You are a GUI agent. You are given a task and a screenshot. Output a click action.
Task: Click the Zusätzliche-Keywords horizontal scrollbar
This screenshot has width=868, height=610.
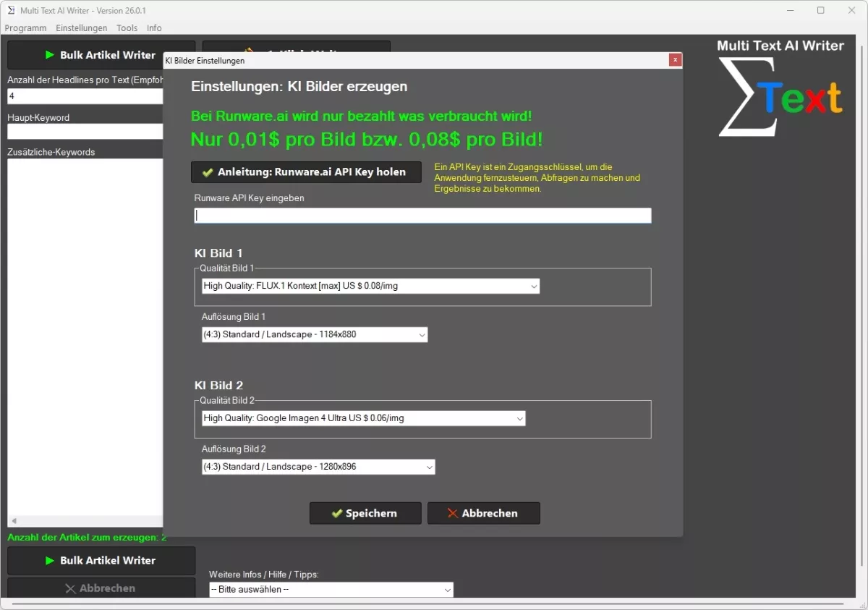[x=85, y=521]
